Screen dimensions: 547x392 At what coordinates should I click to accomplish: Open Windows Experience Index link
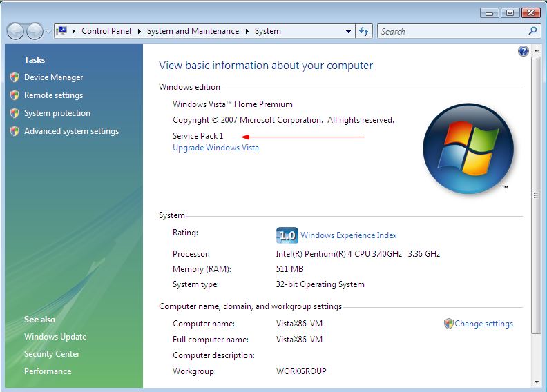pyautogui.click(x=349, y=235)
